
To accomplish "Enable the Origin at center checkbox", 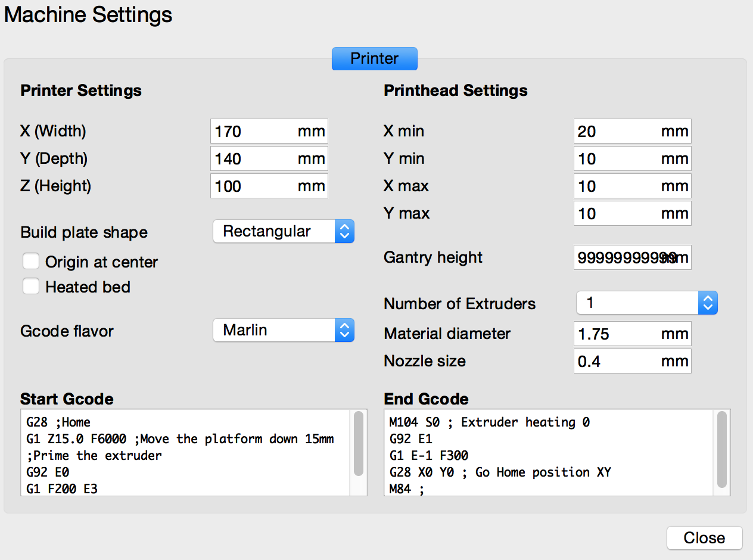I will click(30, 261).
